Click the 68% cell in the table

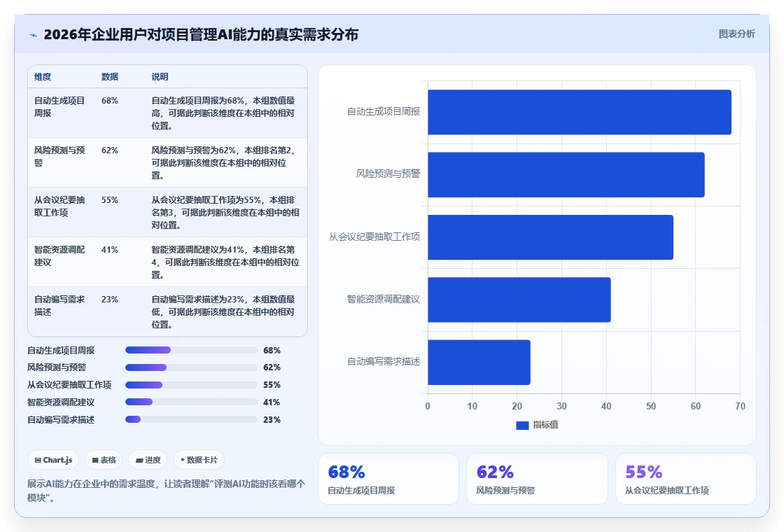(109, 101)
